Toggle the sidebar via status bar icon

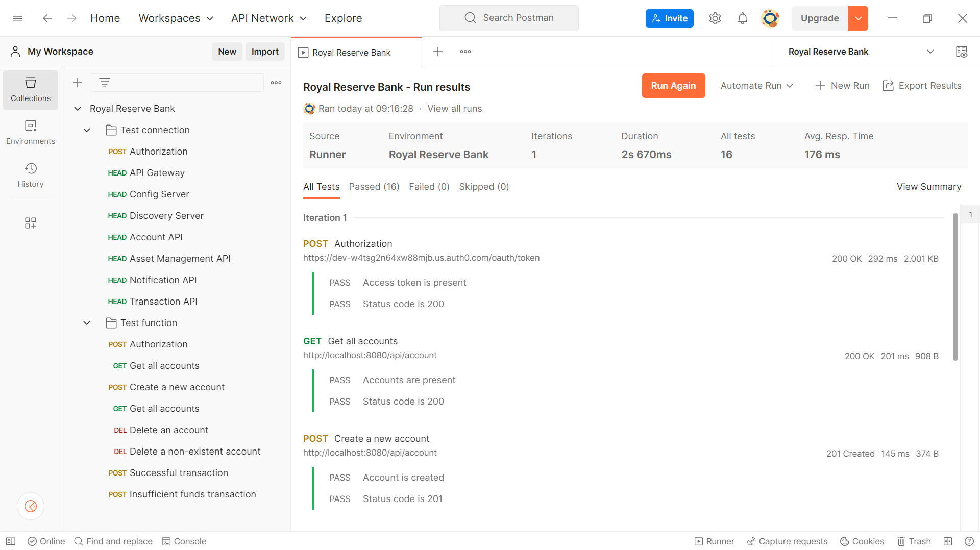click(11, 541)
